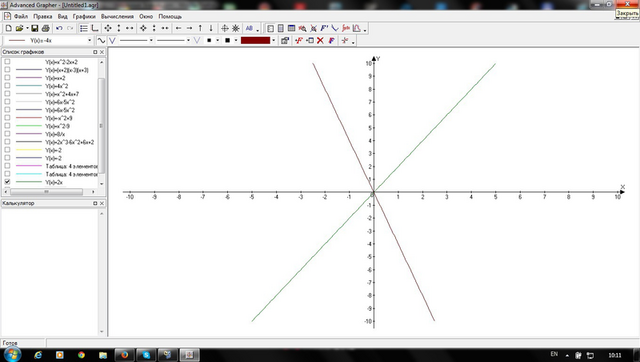
Task: Enable the Y(x)=8/x graph checkbox
Action: [x=7, y=133]
